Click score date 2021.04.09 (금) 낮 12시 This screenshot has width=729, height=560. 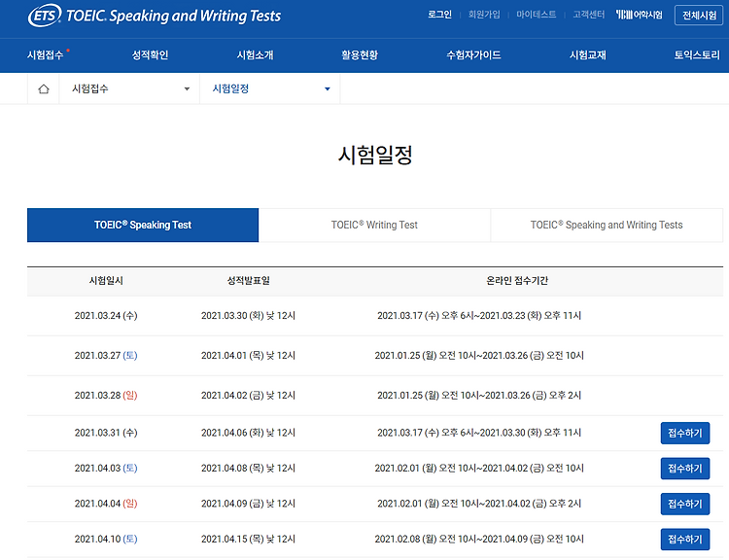[x=248, y=504]
